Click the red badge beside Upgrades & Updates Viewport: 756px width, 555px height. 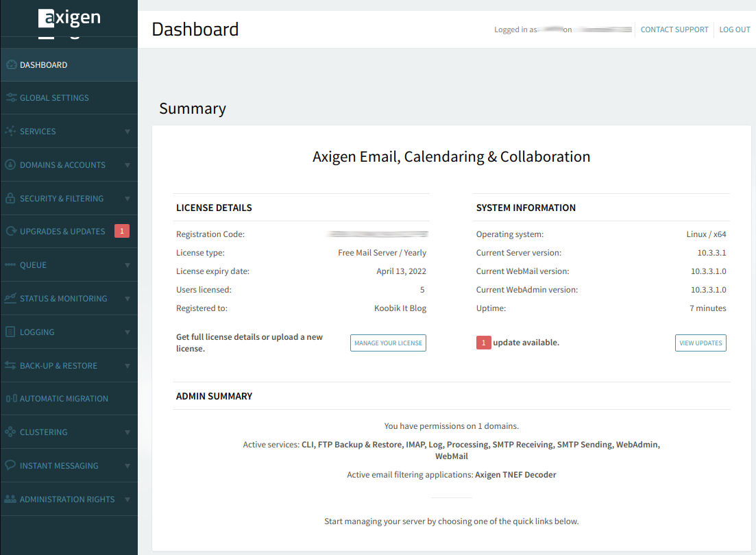[122, 232]
